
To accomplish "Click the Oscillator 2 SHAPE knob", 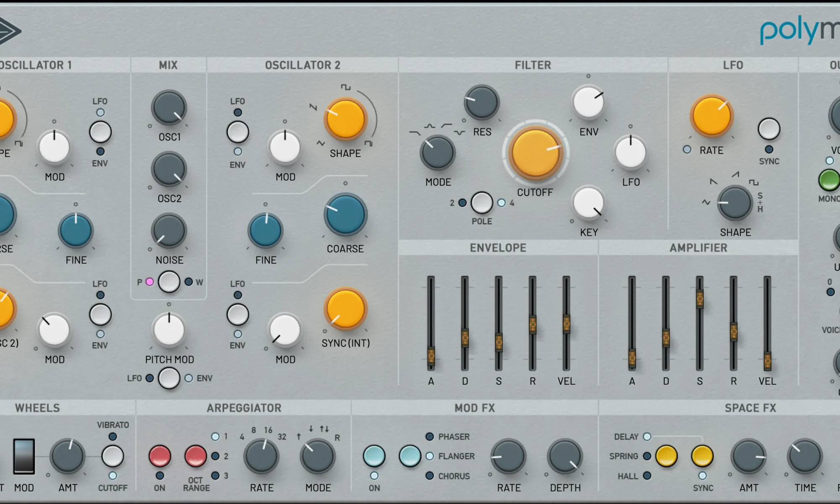I will click(345, 119).
